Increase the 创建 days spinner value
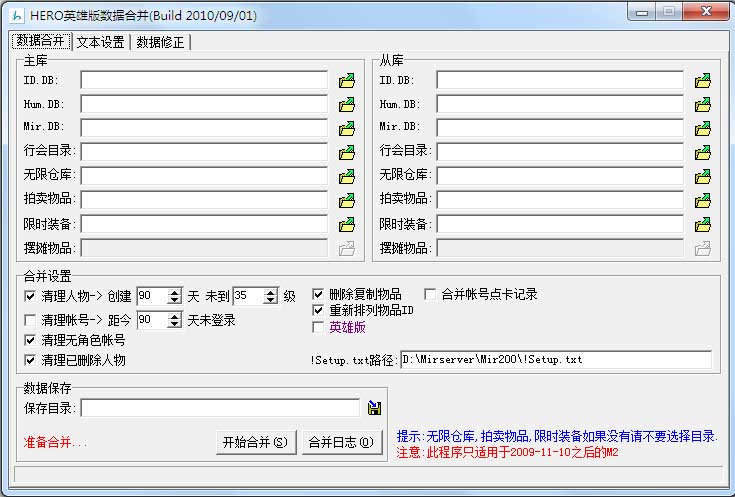The width and height of the screenshot is (735, 497). click(175, 292)
